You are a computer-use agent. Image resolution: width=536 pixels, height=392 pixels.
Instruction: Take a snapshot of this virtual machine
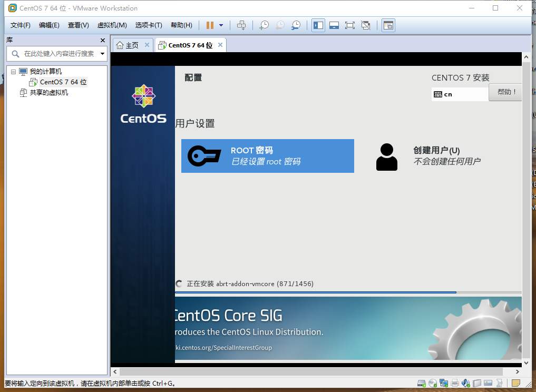pos(264,25)
